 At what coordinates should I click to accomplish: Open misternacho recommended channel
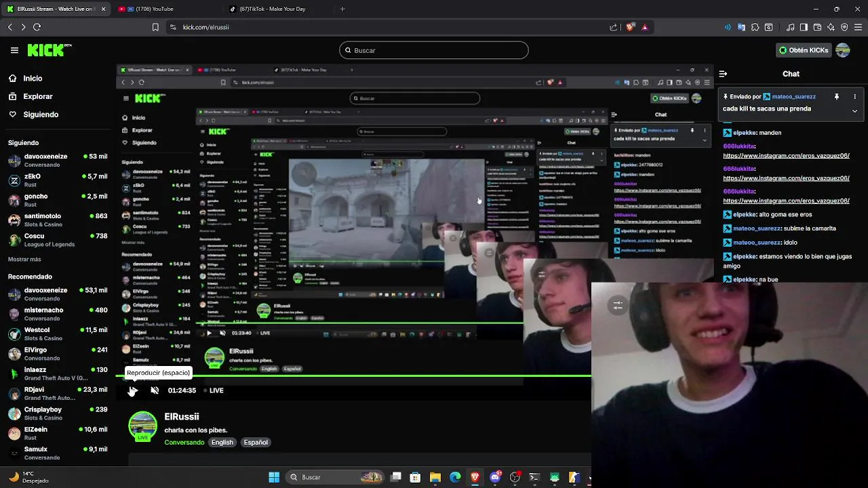coord(58,314)
